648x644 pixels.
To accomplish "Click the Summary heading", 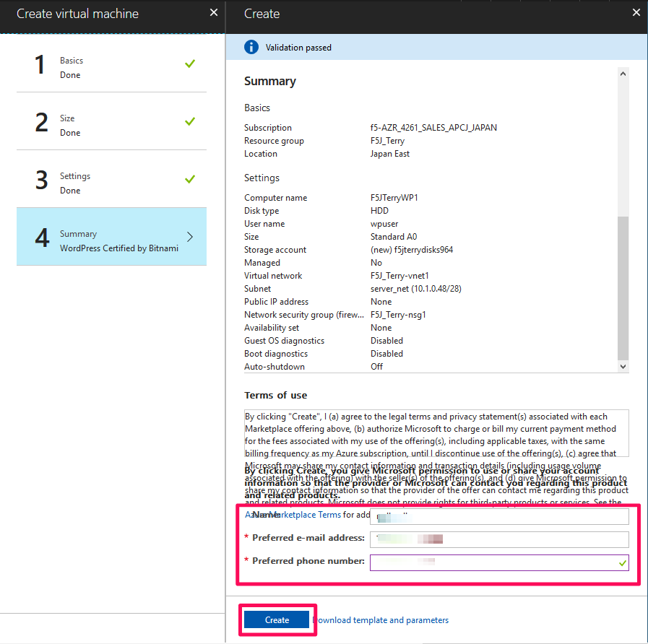I will [x=270, y=82].
